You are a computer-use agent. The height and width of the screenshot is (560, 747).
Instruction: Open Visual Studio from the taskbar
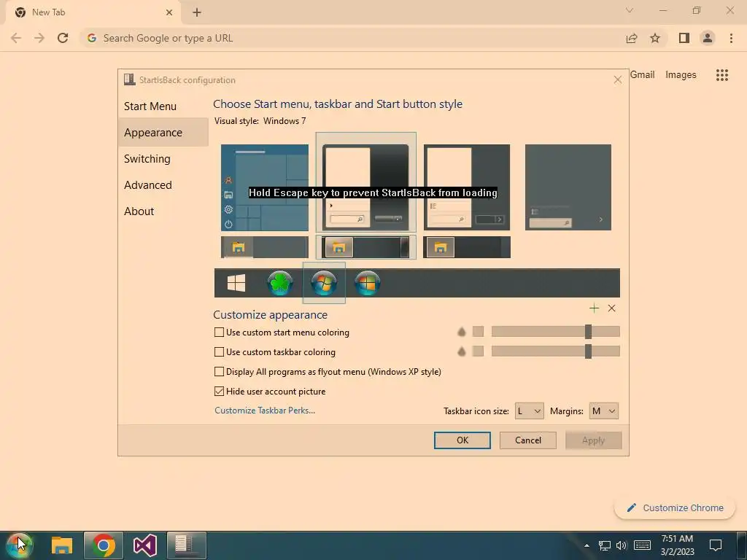tap(145, 545)
